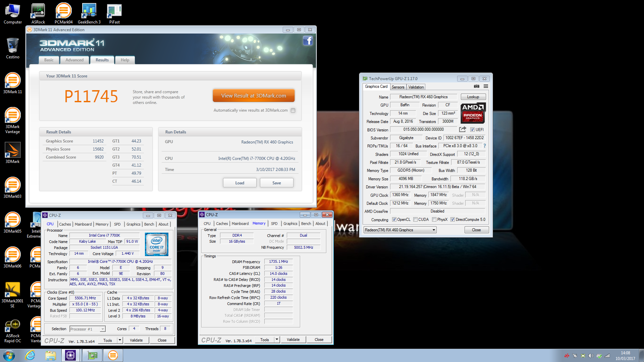
Task: Launch the 3DMark Vantage desktop shortcut
Action: (13, 120)
